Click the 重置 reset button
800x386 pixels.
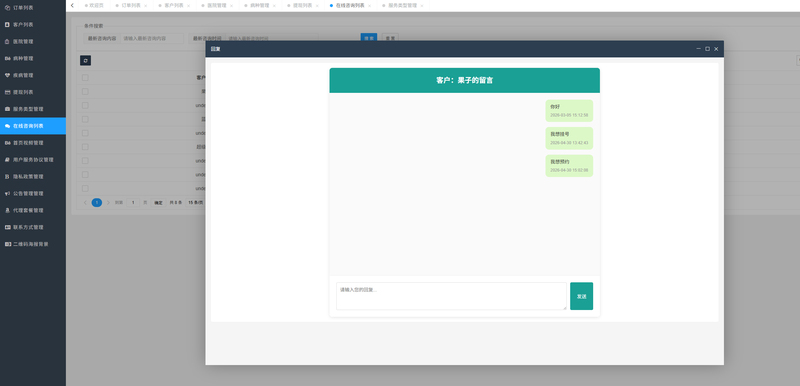point(390,38)
